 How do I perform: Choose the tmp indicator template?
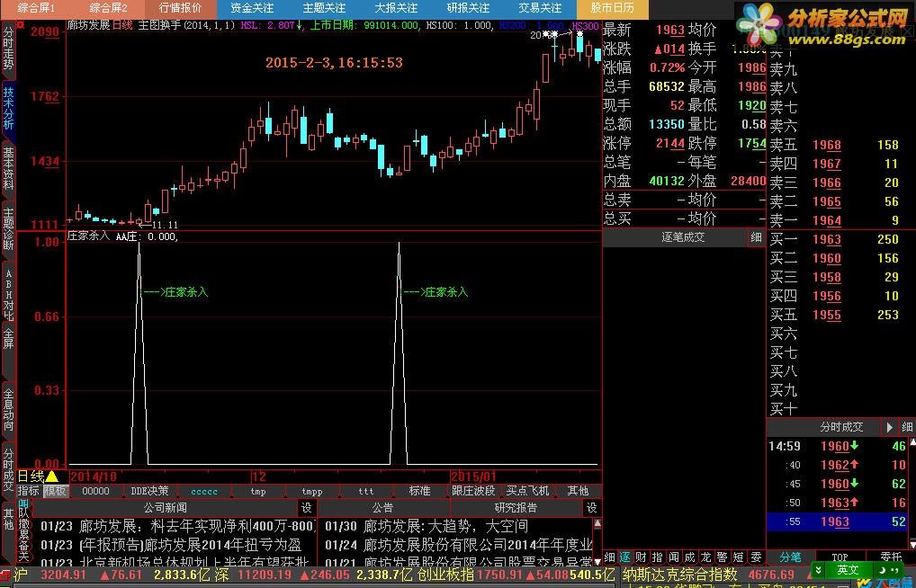258,491
